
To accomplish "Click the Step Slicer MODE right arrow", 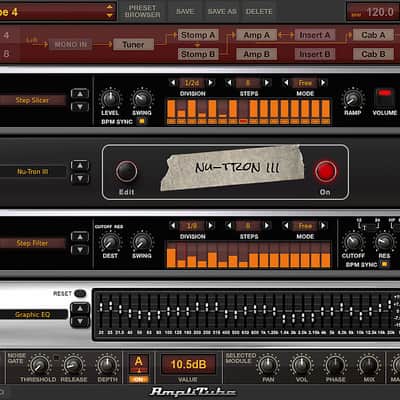I will 323,83.
